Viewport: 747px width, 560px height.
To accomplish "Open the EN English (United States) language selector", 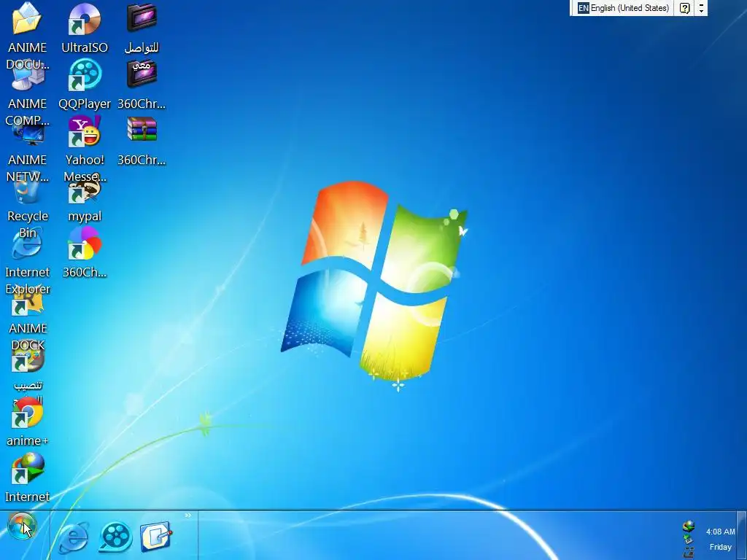I will [623, 8].
